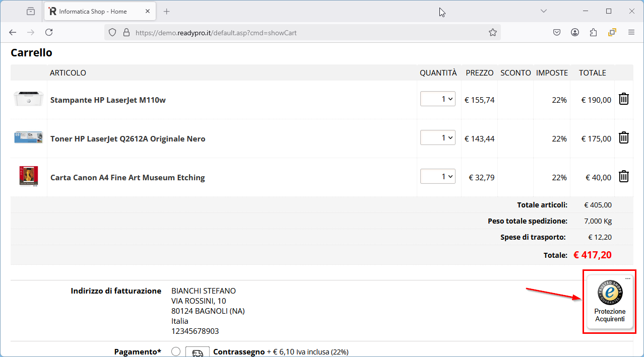The image size is (644, 357).
Task: Click the shipping weight 7,000 Kg
Action: click(x=598, y=221)
